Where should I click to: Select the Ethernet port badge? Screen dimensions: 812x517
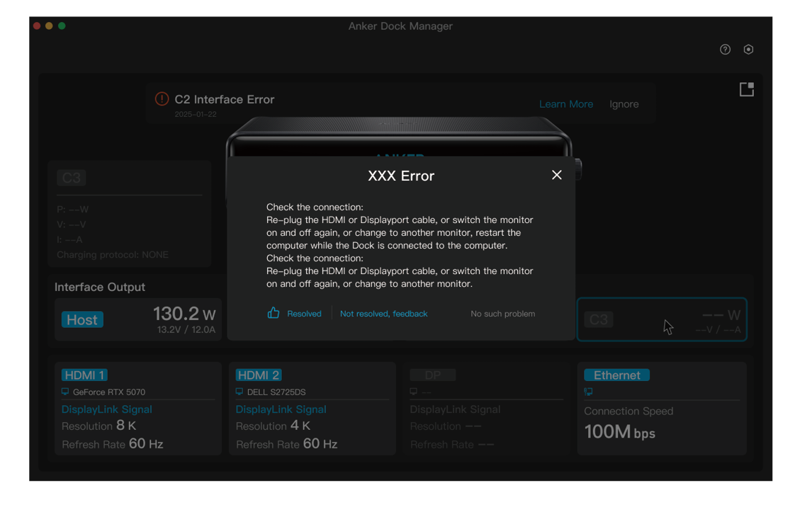[616, 375]
